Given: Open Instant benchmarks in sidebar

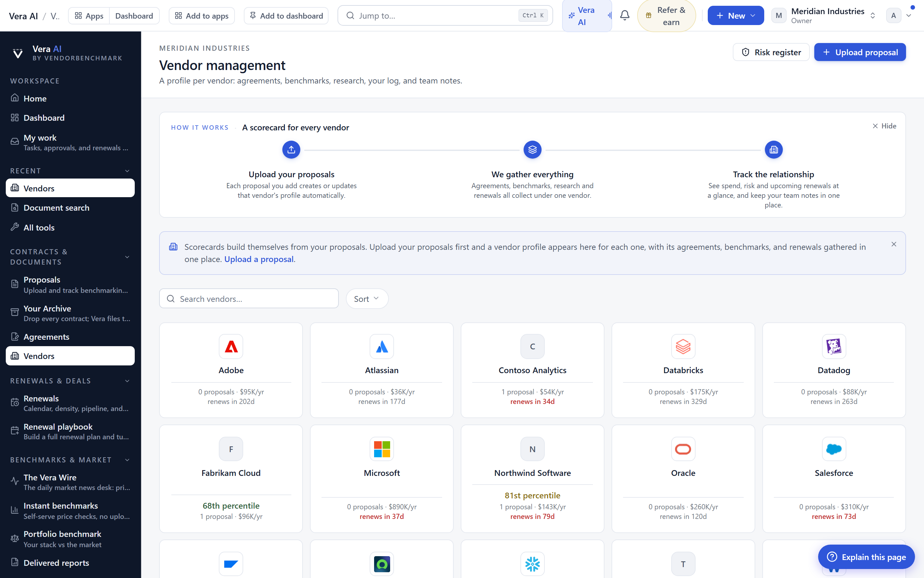Looking at the screenshot, I should 70,510.
